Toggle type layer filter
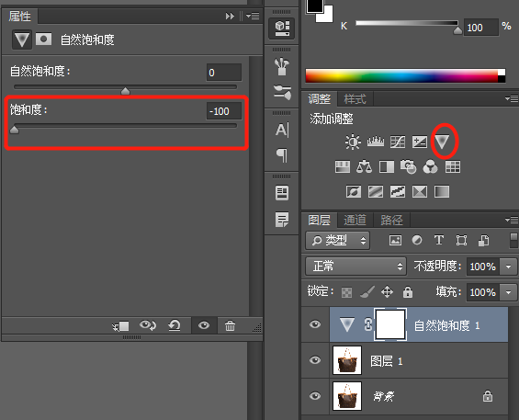 (439, 240)
